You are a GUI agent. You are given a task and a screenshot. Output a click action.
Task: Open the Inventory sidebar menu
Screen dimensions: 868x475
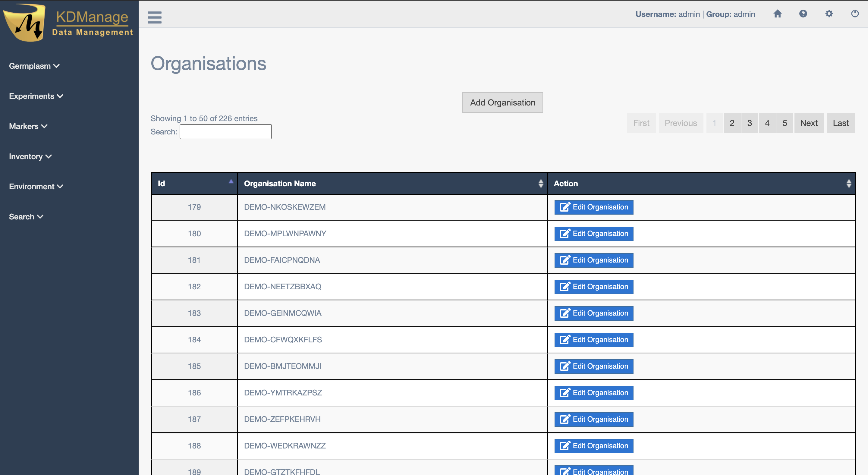(x=30, y=156)
